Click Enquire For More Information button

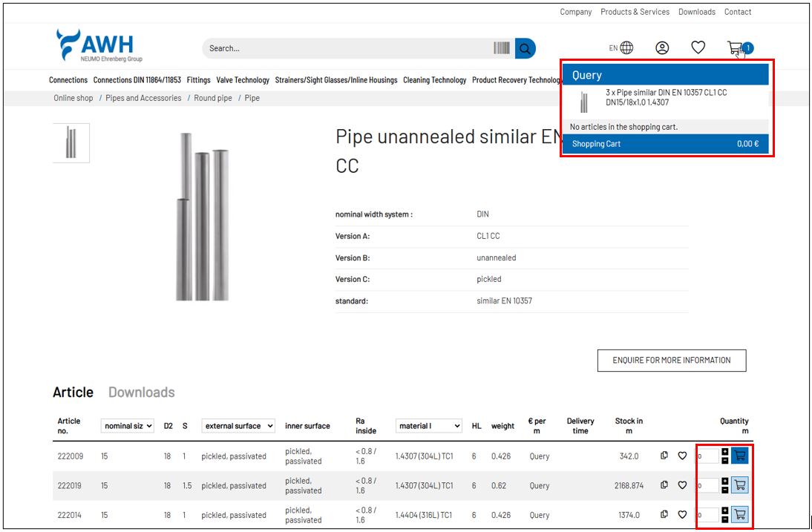pos(671,360)
